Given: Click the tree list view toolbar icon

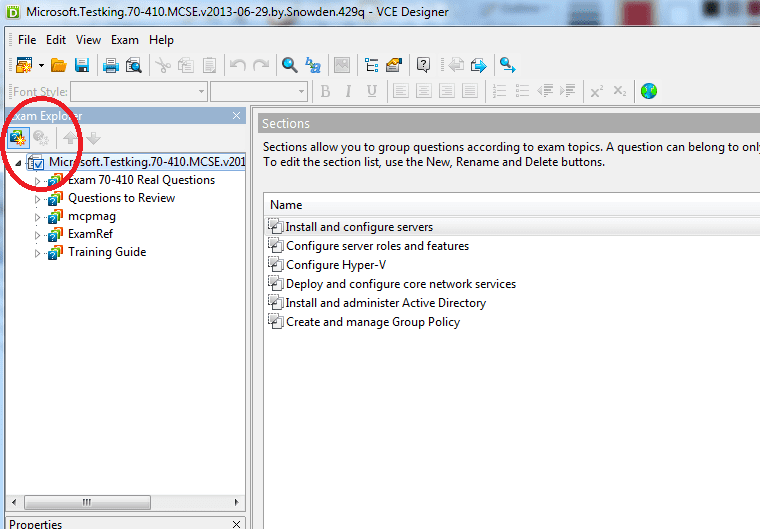Looking at the screenshot, I should pyautogui.click(x=371, y=65).
